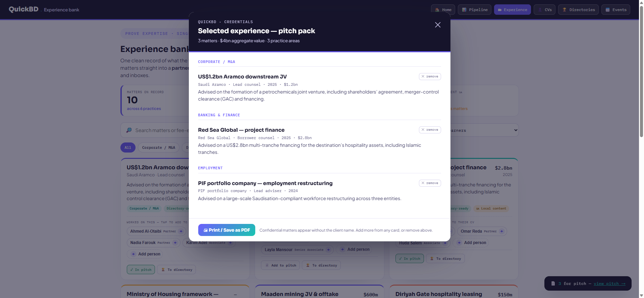The image size is (644, 298).
Task: Click the 'EMPLOYMENT' section label
Action: (210, 168)
